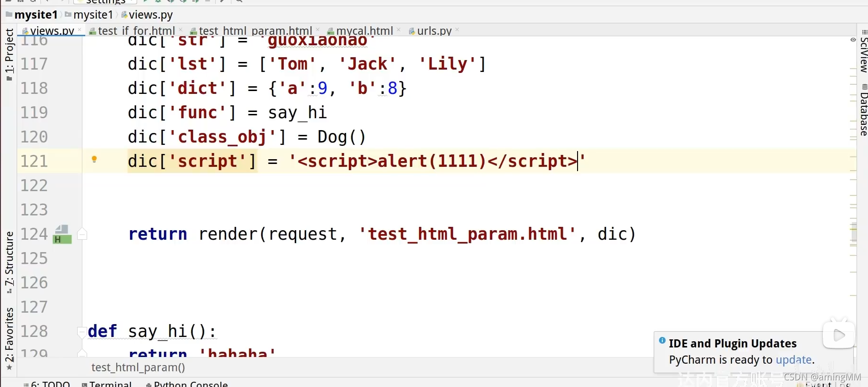Click the HTML template gutter icon on line 124
The image size is (868, 387).
tap(62, 234)
